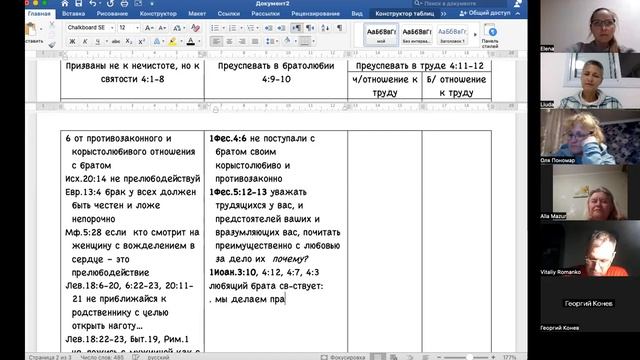This screenshot has height=360, width=640.
Task: Open the borders dropdown
Action: 313,41
